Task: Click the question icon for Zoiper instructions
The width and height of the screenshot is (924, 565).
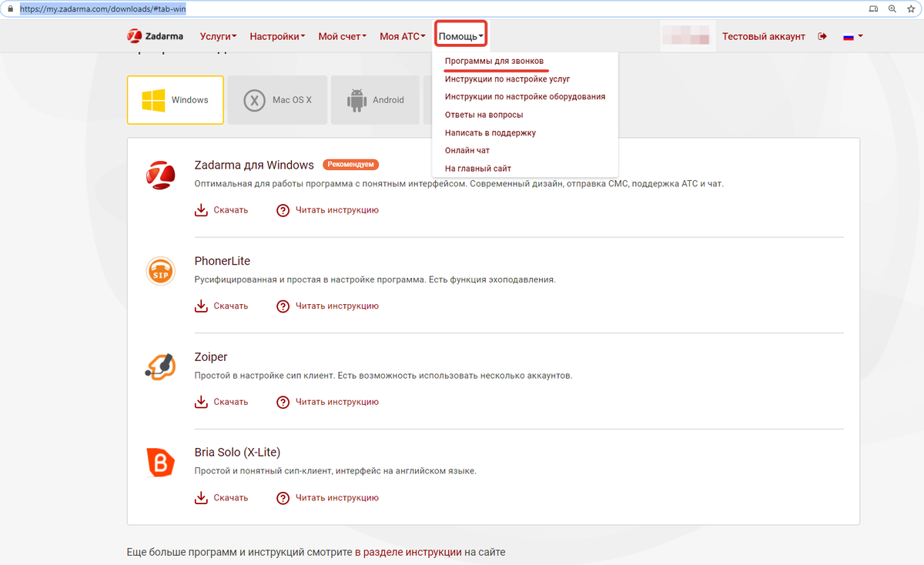Action: (x=283, y=402)
